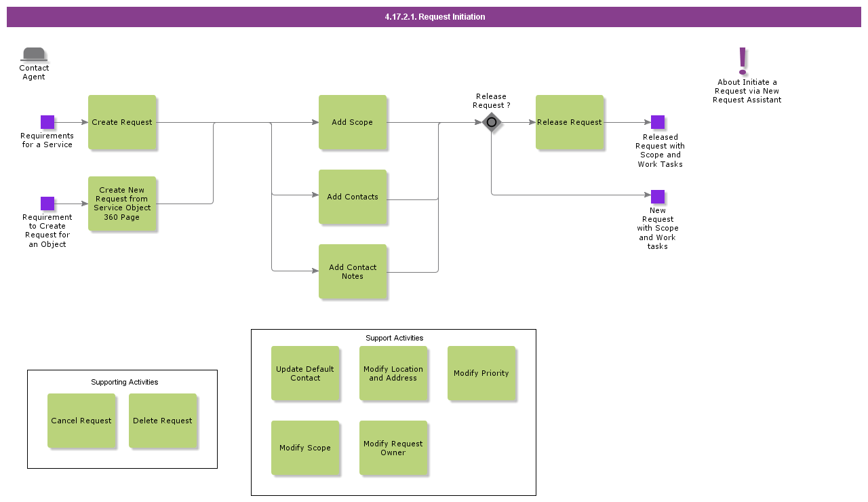
Task: Open Modify Location and Address activity
Action: (x=393, y=373)
